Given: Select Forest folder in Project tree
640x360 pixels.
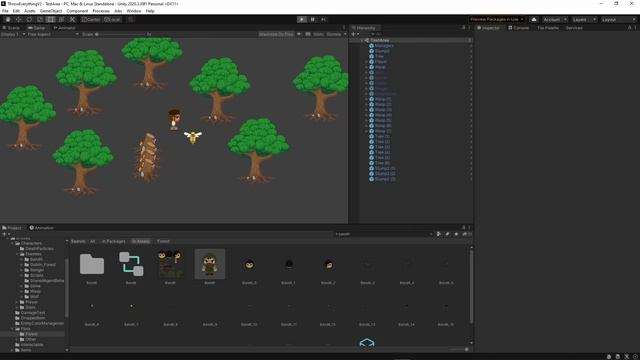Looking at the screenshot, I should 31,334.
